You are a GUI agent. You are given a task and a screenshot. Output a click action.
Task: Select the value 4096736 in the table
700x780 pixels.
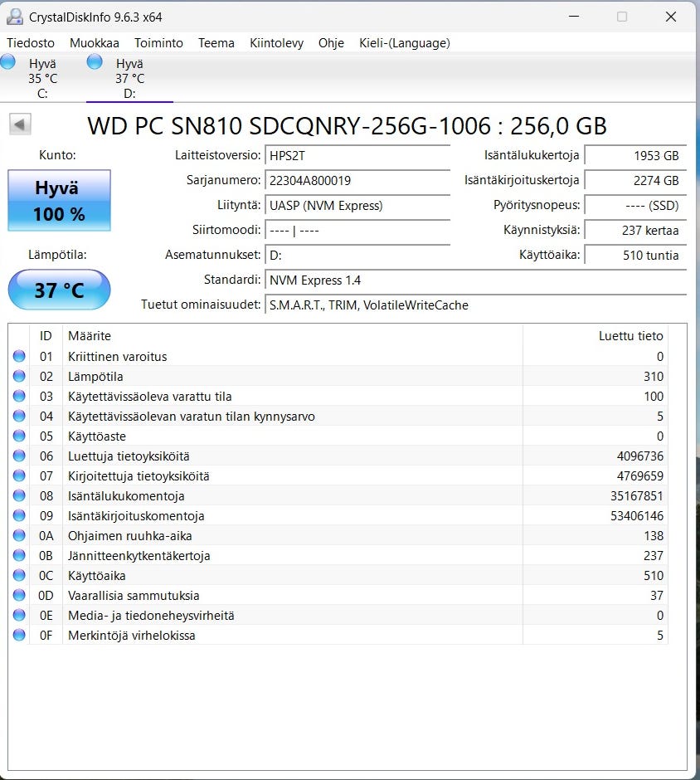pos(639,456)
